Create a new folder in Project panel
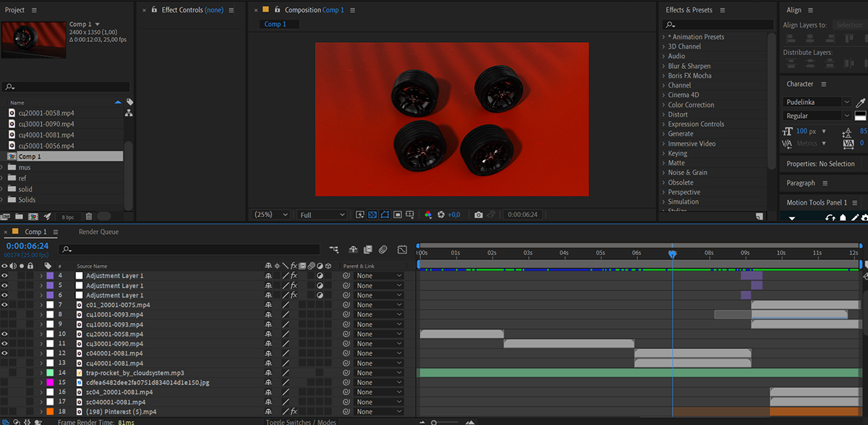The width and height of the screenshot is (868, 425). 20,216
